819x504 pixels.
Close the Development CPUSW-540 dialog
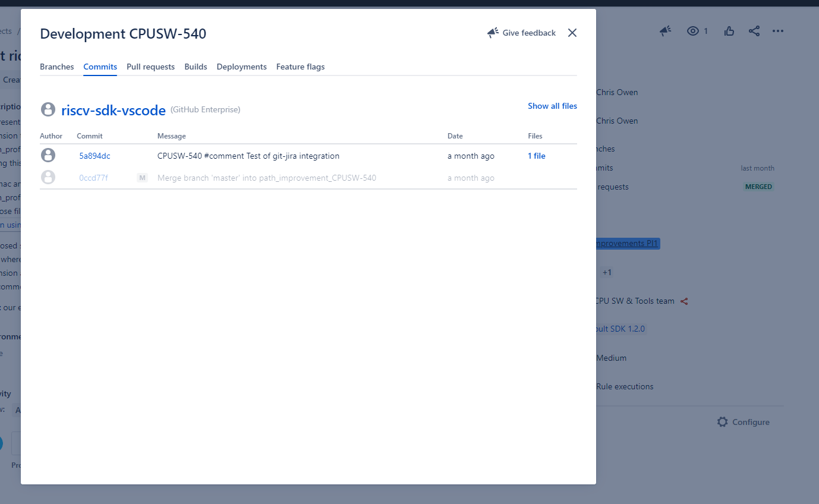click(572, 33)
